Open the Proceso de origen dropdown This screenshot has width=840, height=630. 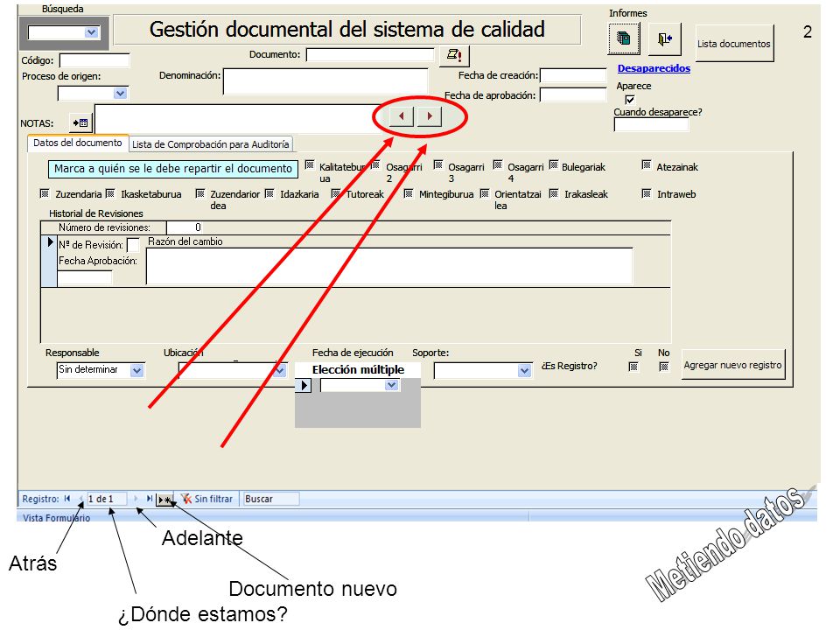[x=121, y=94]
